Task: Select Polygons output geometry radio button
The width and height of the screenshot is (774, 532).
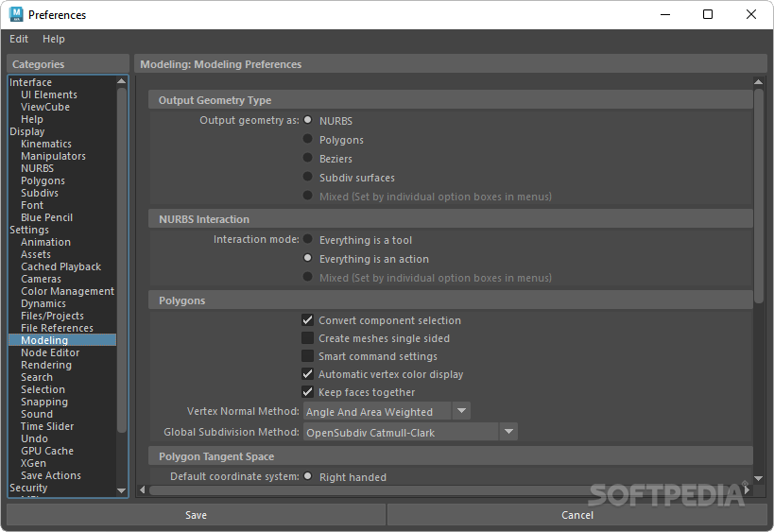Action: pyautogui.click(x=307, y=139)
